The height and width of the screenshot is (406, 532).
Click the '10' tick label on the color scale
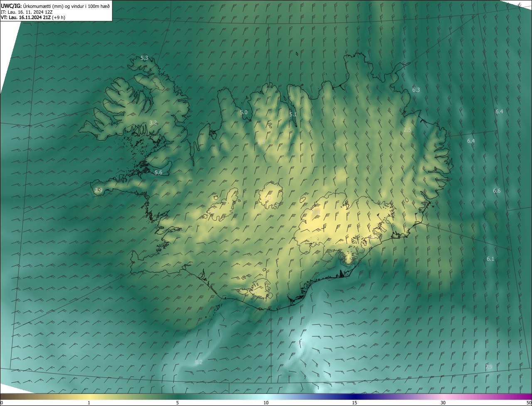[266, 403]
